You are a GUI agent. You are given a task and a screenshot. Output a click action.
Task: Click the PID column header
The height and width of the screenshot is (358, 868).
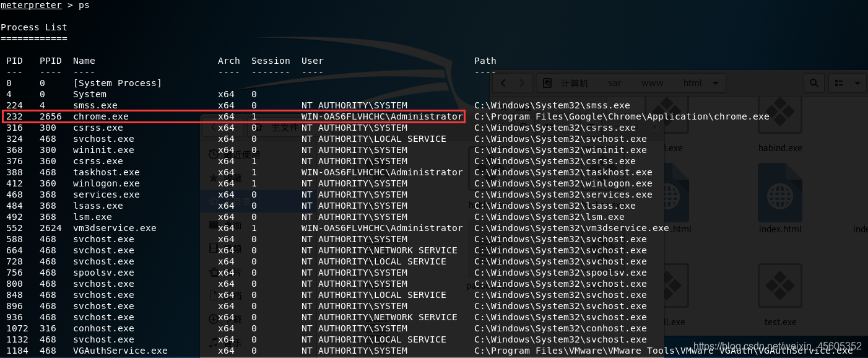point(14,61)
